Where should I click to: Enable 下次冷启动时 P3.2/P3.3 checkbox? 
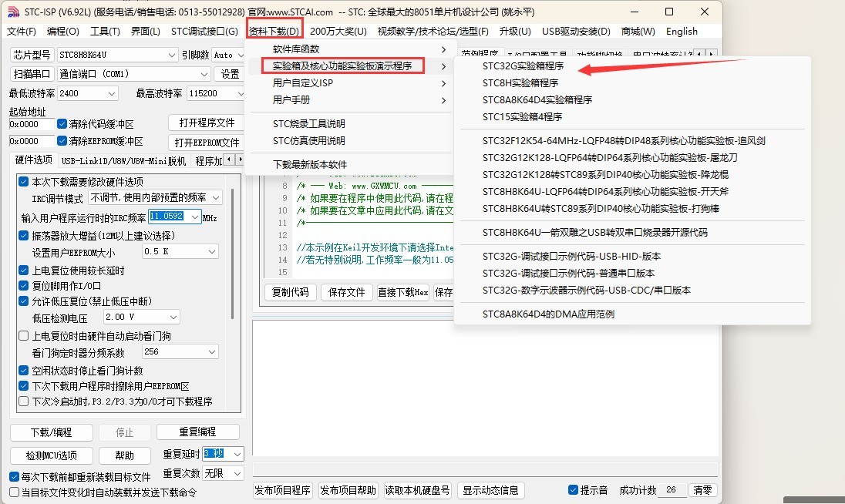coord(23,402)
